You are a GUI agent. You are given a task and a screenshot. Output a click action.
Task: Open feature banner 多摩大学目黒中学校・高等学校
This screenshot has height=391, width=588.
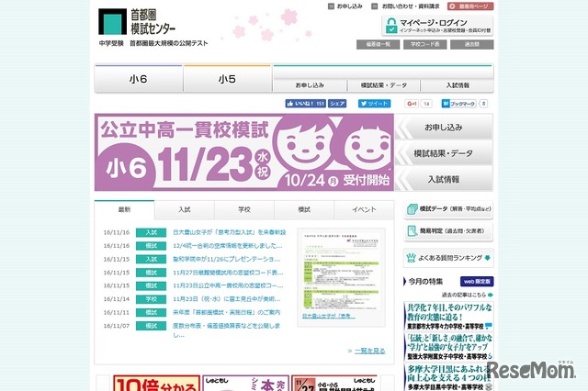point(448,377)
